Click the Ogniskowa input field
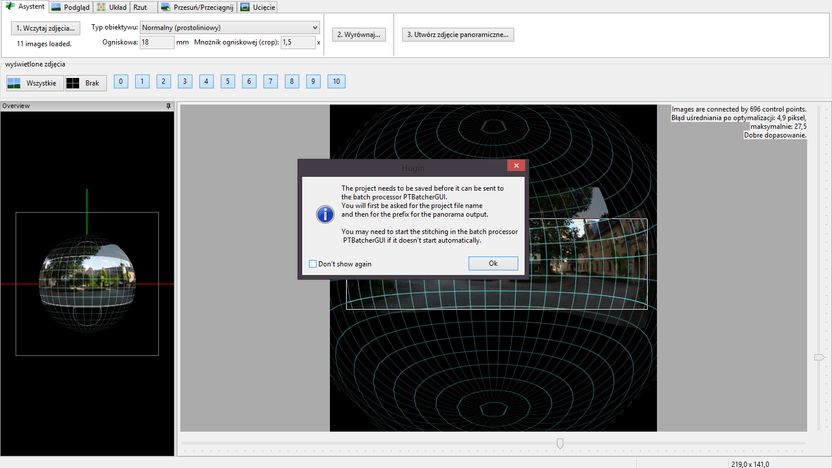This screenshot has height=468, width=832. pyautogui.click(x=157, y=42)
